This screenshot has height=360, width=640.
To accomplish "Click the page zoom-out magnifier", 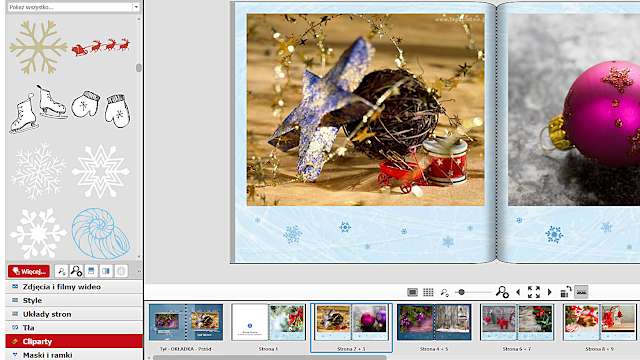I will click(444, 292).
